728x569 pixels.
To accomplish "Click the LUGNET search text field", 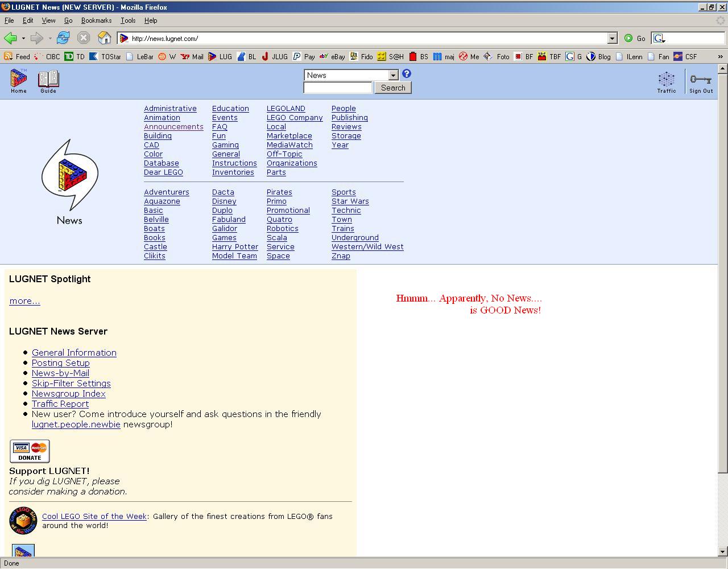I will [x=338, y=88].
